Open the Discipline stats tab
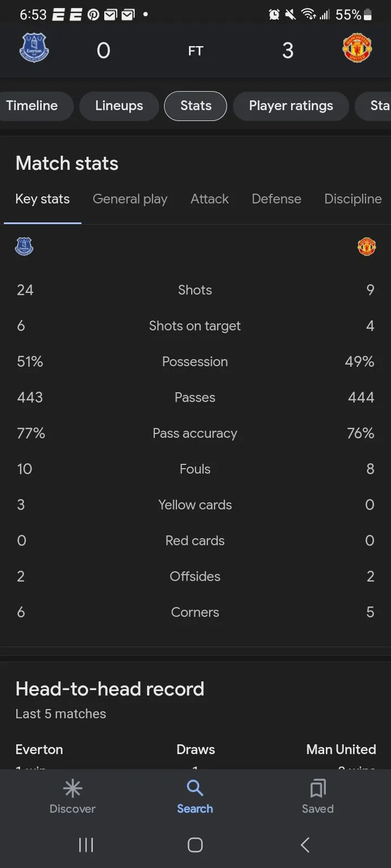Viewport: 391px width, 868px height. 353,199
